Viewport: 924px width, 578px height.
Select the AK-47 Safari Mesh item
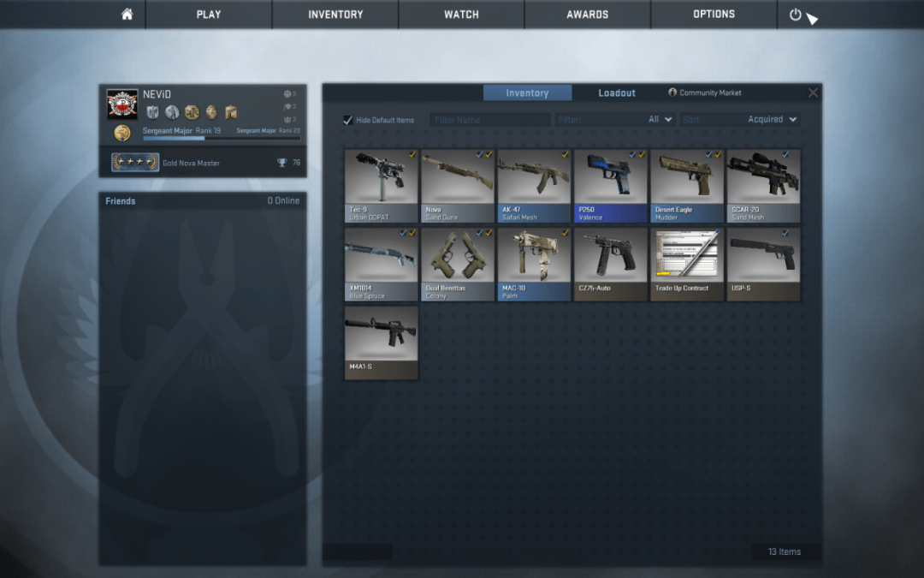535,186
